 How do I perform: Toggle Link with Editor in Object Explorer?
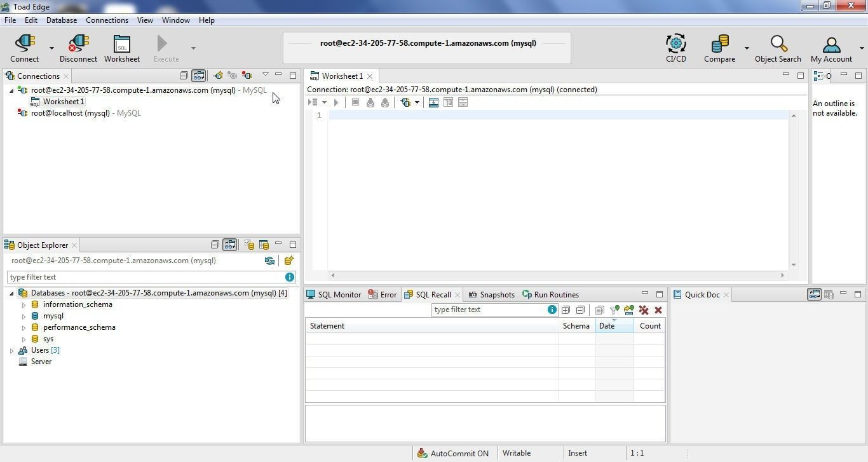[x=230, y=245]
